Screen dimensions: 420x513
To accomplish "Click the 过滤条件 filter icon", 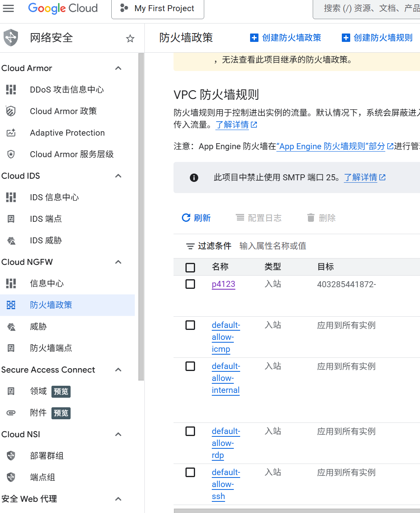I will click(x=190, y=246).
